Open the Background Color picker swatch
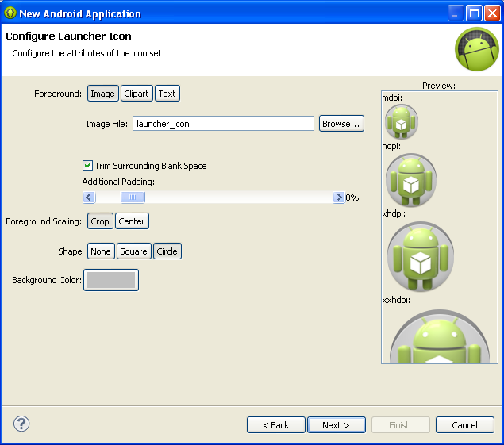 [x=111, y=280]
